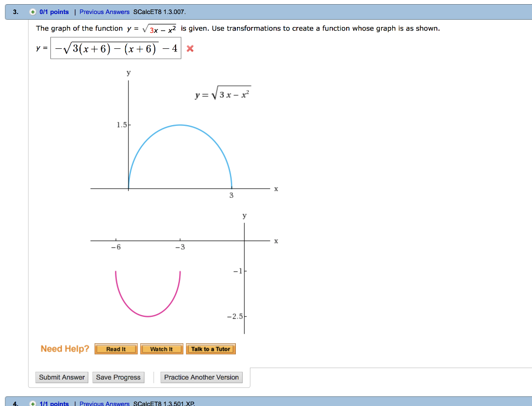Screen dimensions: 532x406
Task: Submit the answer for question 3
Action: tap(61, 377)
